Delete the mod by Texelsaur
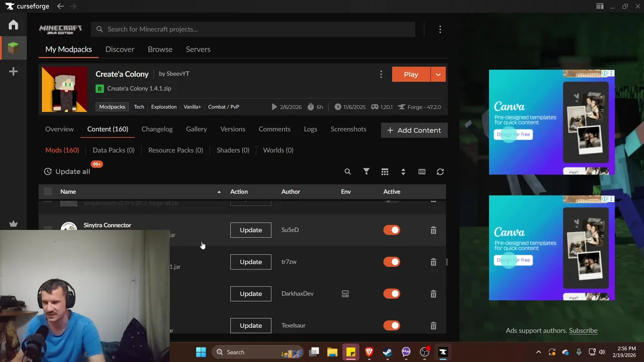This screenshot has width=644, height=362. pos(433,326)
